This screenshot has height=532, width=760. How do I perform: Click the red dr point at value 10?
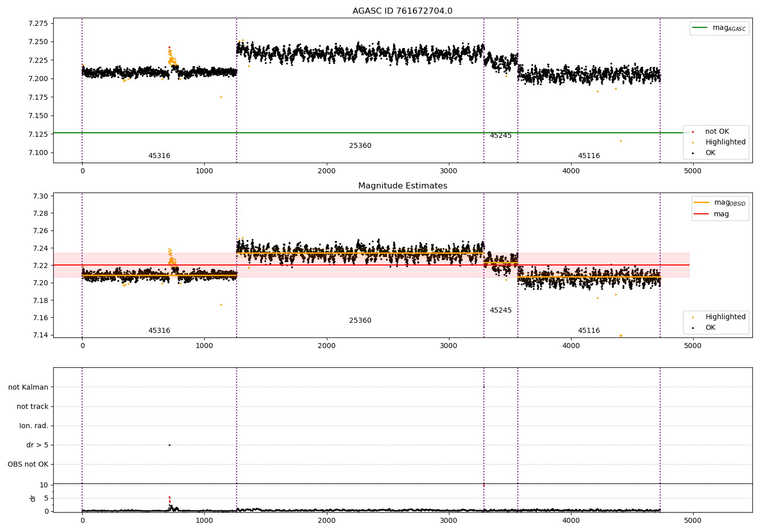pos(483,485)
